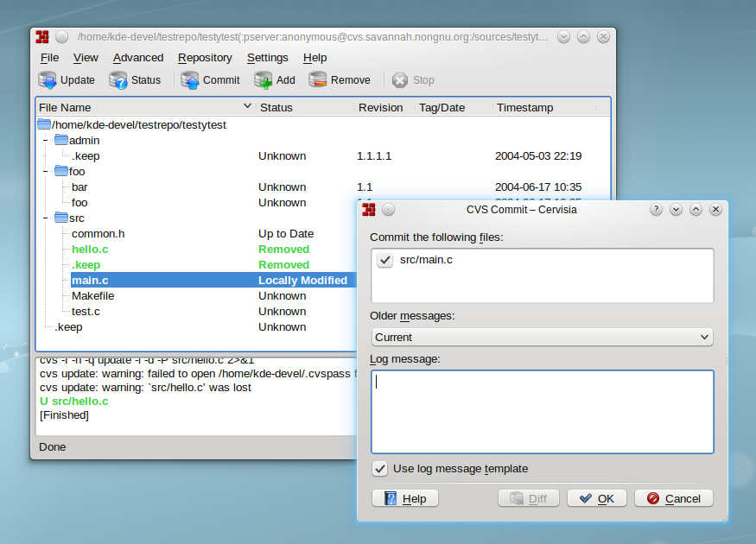Click the Tag/Date column header
This screenshot has height=544, width=756.
tap(442, 107)
